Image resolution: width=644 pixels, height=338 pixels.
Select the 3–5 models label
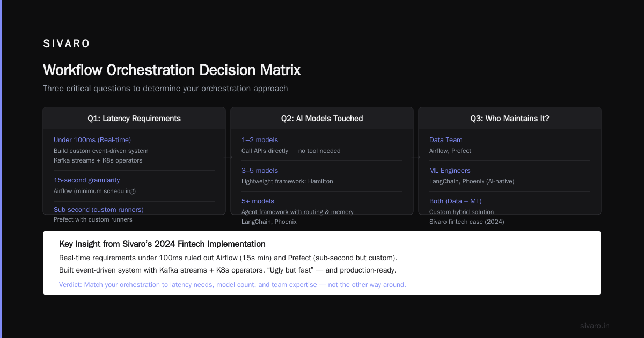pos(260,171)
